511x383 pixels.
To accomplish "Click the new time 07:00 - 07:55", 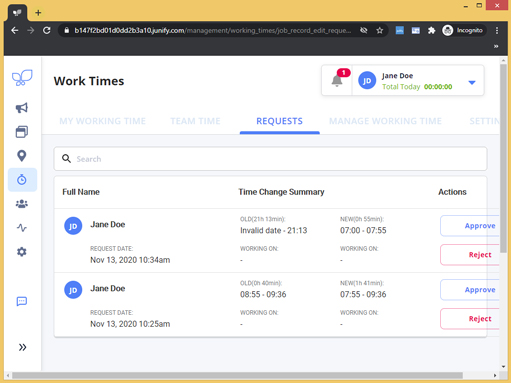I will 363,230.
